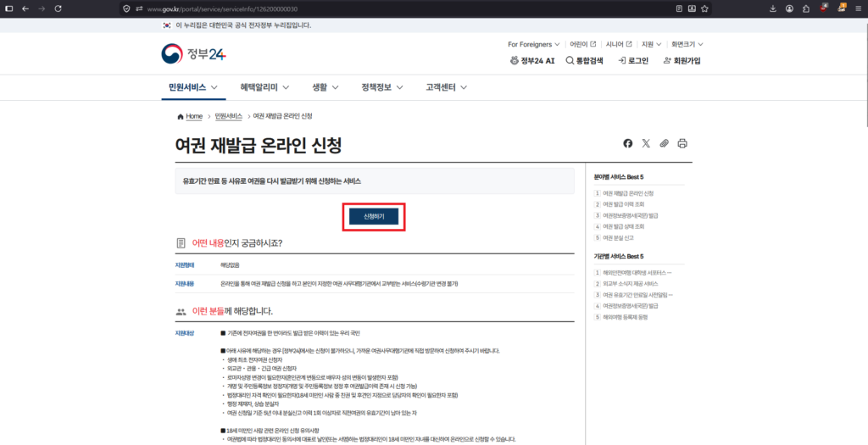The image size is (868, 445).
Task: Open the 혜택알리미 menu
Action: tap(264, 87)
